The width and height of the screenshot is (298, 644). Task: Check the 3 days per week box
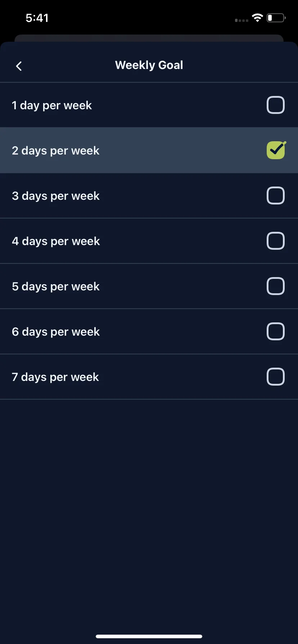point(276,196)
